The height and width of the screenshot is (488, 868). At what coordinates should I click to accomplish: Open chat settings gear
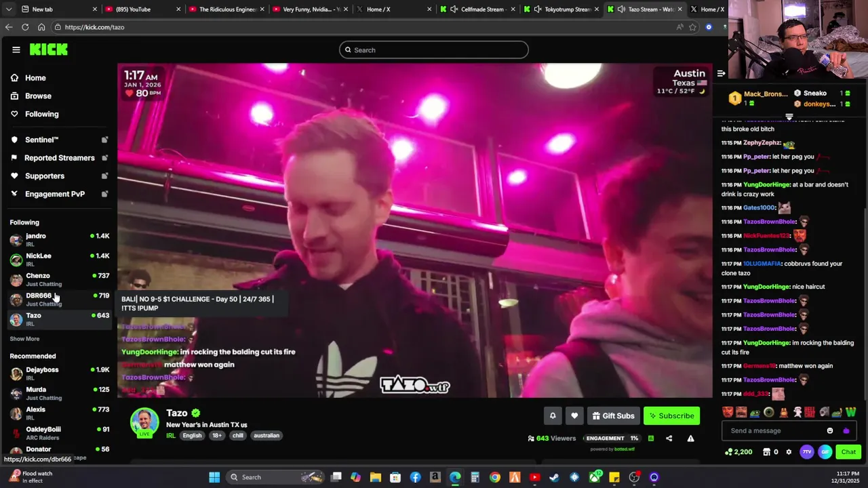(x=789, y=452)
